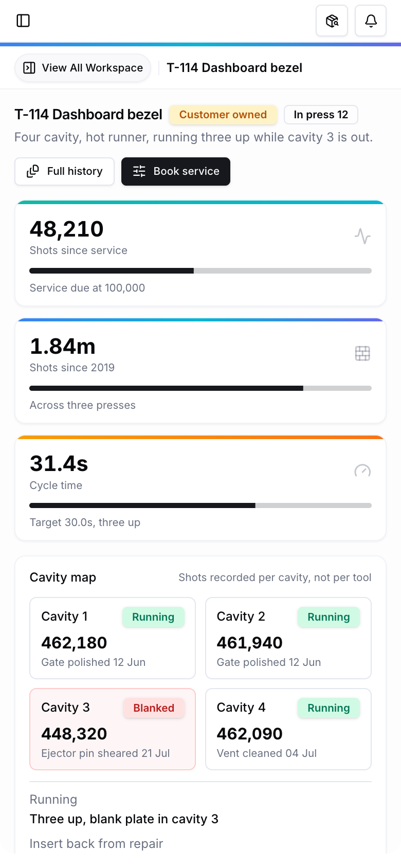The height and width of the screenshot is (868, 401).
Task: Select the Cavity 1 card
Action: (113, 638)
